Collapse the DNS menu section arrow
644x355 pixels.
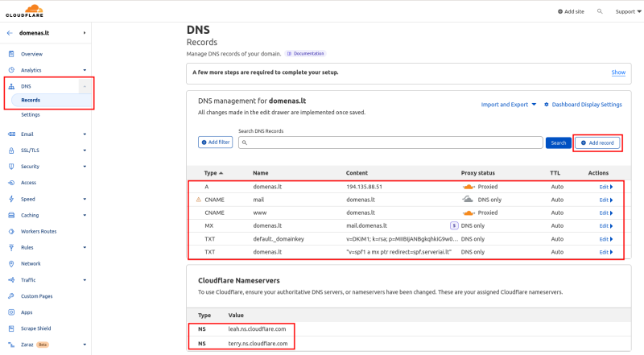(85, 86)
